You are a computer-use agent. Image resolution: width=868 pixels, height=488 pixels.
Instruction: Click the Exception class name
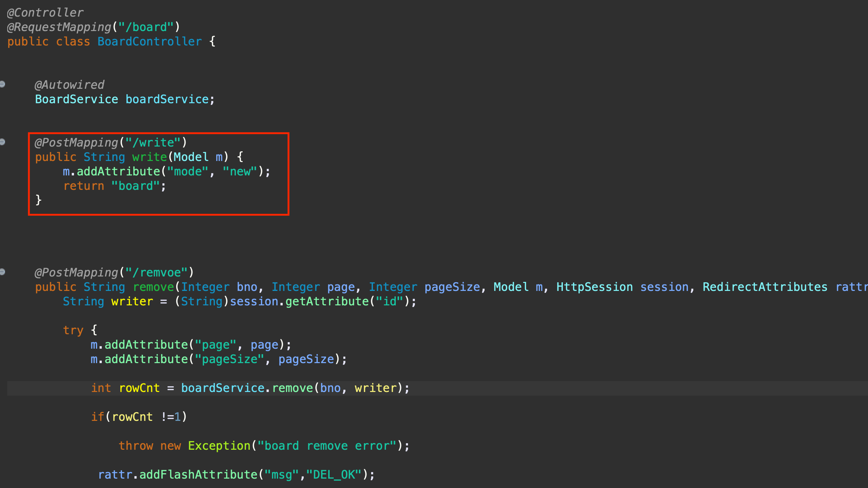tap(219, 446)
